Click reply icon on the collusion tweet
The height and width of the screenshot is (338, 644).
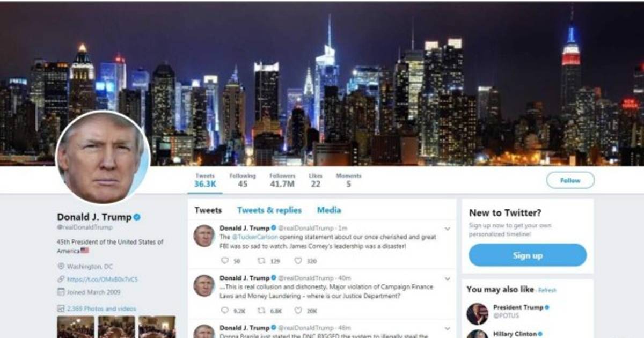pos(224,311)
